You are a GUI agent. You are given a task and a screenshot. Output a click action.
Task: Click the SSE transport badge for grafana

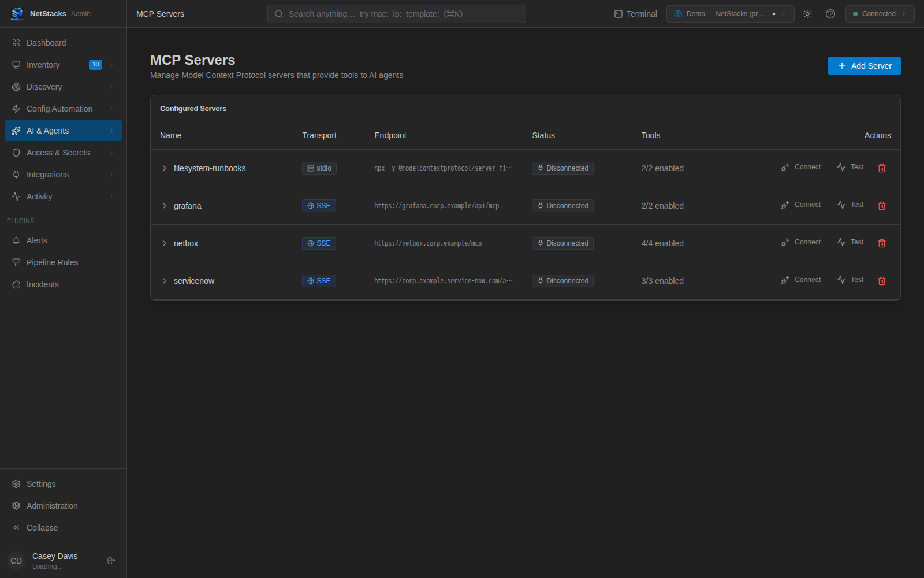pos(319,206)
